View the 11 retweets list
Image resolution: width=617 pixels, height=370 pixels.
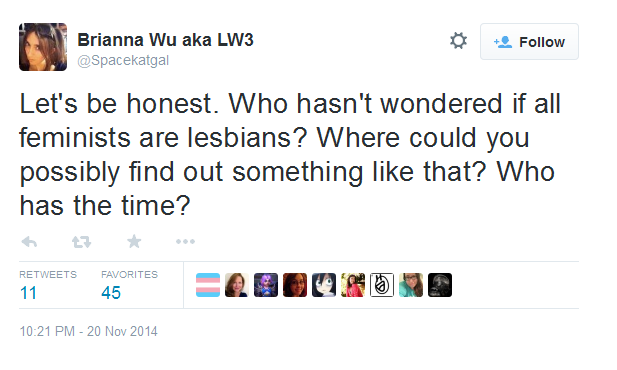(x=48, y=285)
